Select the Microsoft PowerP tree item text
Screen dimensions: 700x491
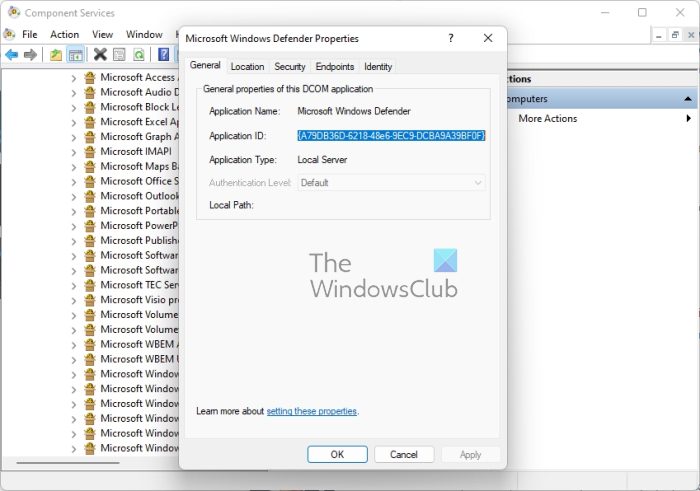coord(139,226)
